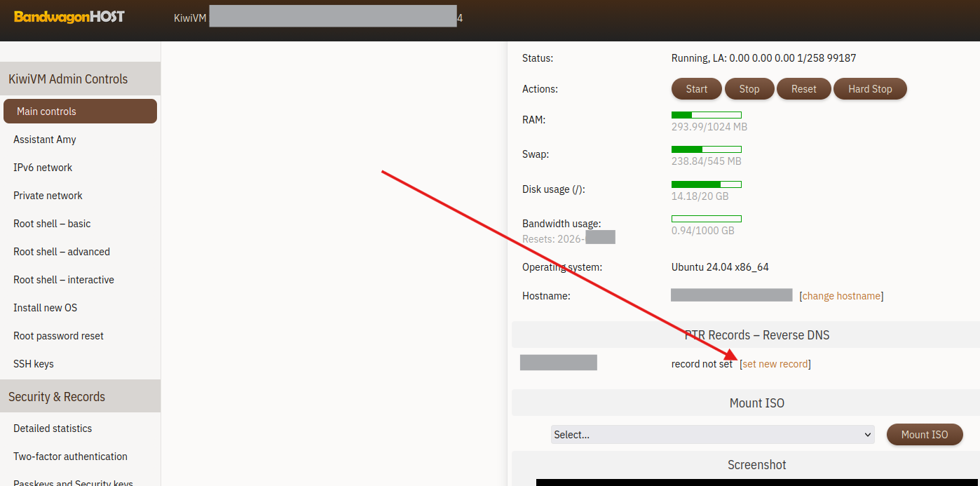The width and height of the screenshot is (980, 486).
Task: Click the '238.84/545 MB' swap value
Action: 707,161
